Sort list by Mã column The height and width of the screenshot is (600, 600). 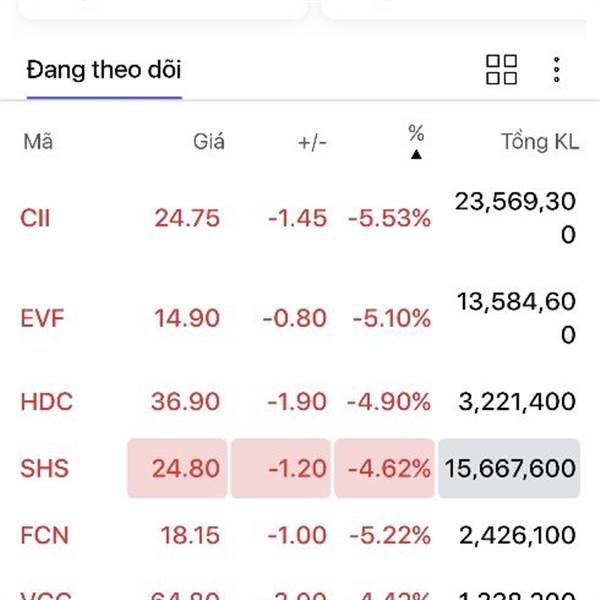[38, 142]
